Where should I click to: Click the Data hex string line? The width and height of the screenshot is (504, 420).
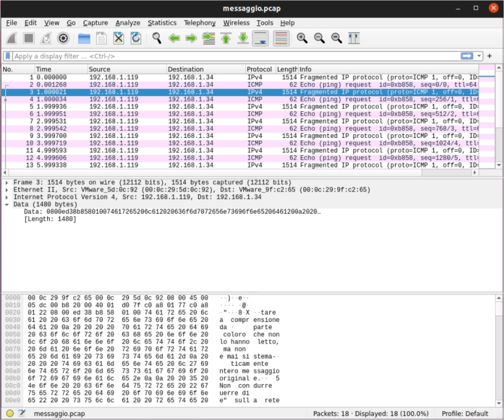173,212
